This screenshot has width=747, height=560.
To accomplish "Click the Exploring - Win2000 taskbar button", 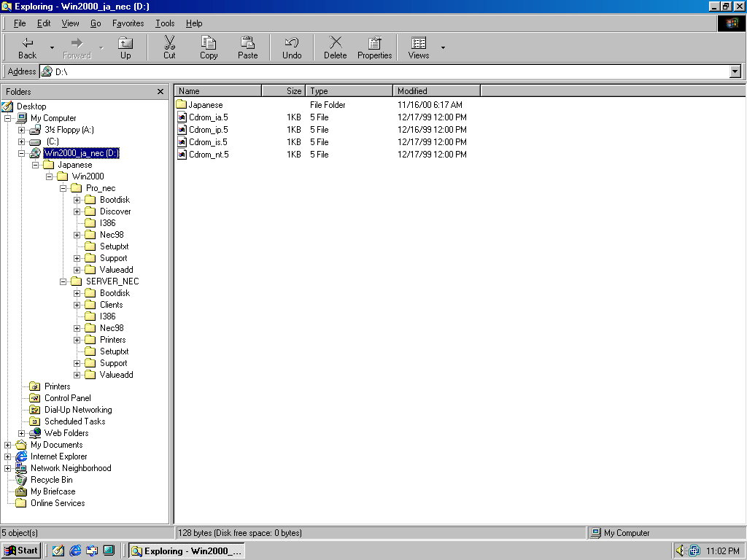I will (x=186, y=551).
